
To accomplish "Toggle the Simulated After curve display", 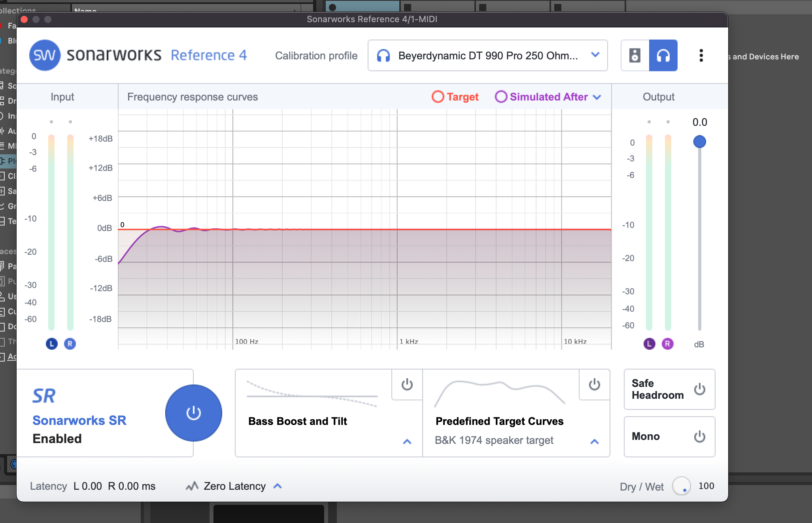I will point(541,97).
